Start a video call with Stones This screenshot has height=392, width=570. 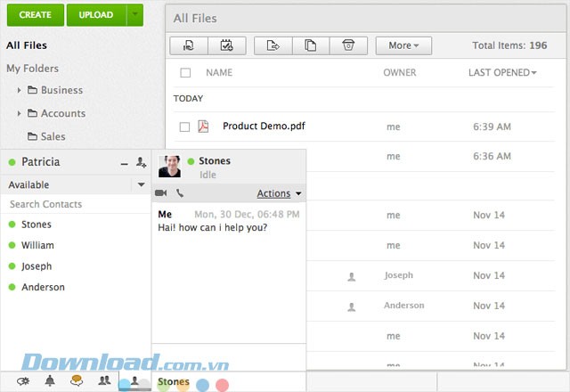[160, 193]
